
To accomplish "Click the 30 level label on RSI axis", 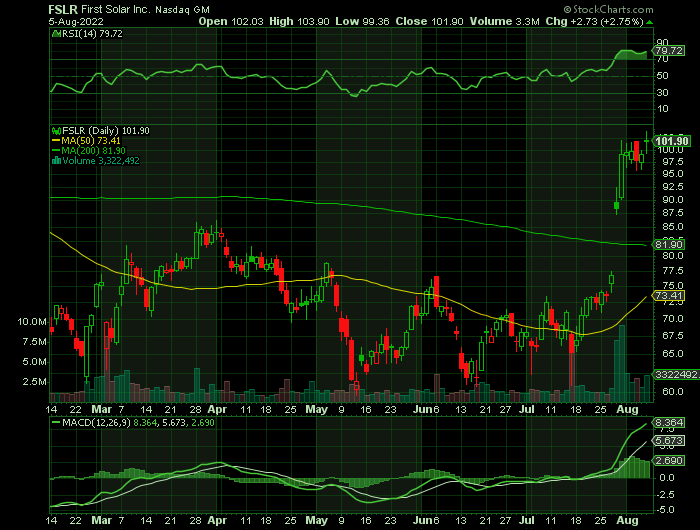I will (662, 93).
